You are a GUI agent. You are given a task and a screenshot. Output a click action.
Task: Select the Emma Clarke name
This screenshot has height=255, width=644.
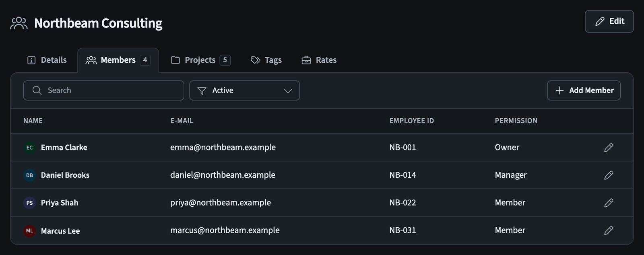point(64,148)
